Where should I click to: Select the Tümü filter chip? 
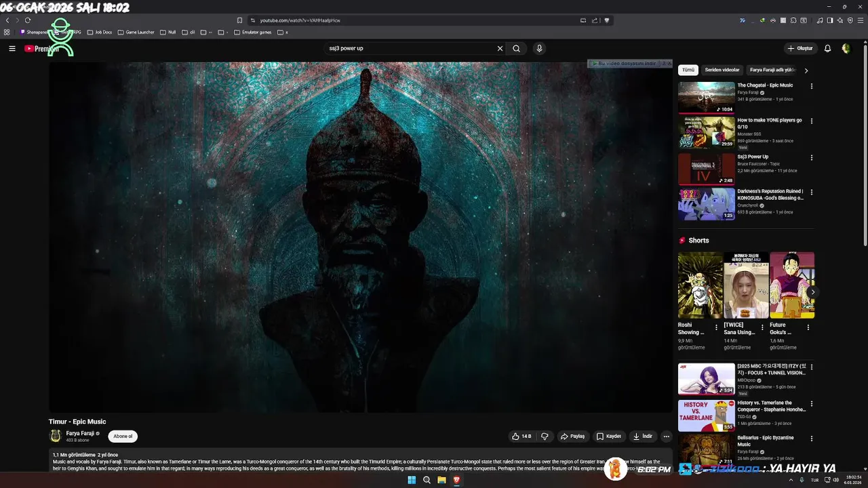pos(688,70)
